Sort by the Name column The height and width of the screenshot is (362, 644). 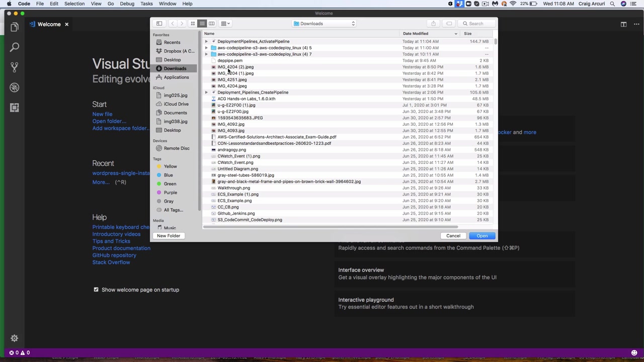(301, 34)
